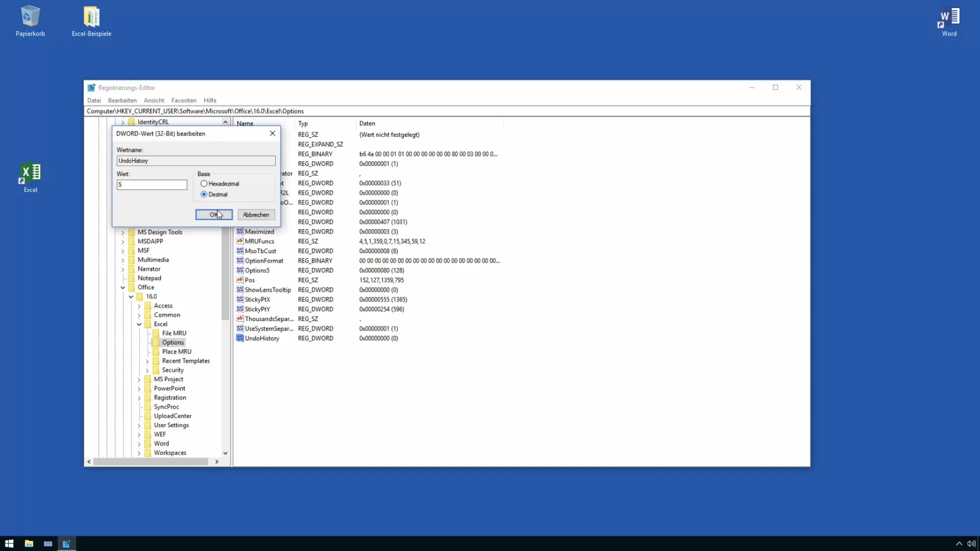
Task: Open the Ansicht menu
Action: (154, 100)
